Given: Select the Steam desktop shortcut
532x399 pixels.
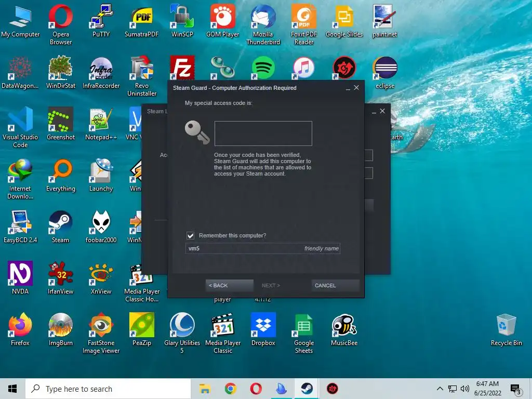Looking at the screenshot, I should (x=60, y=227).
